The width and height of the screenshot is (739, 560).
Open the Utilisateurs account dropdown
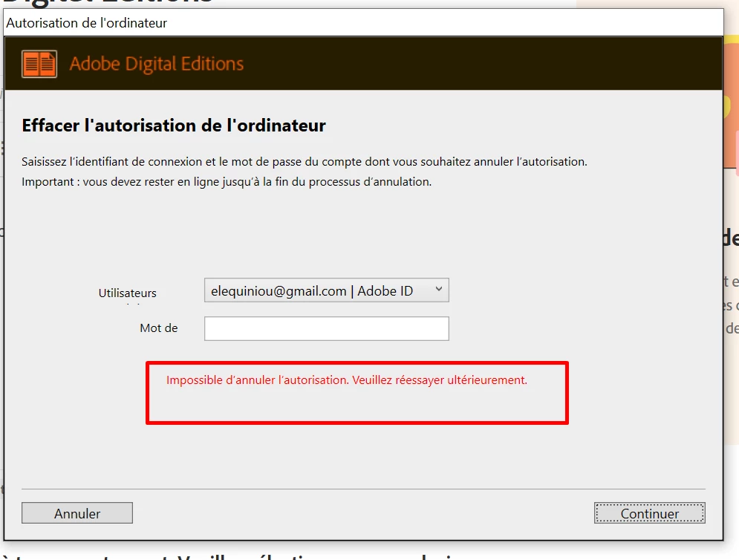pos(326,290)
